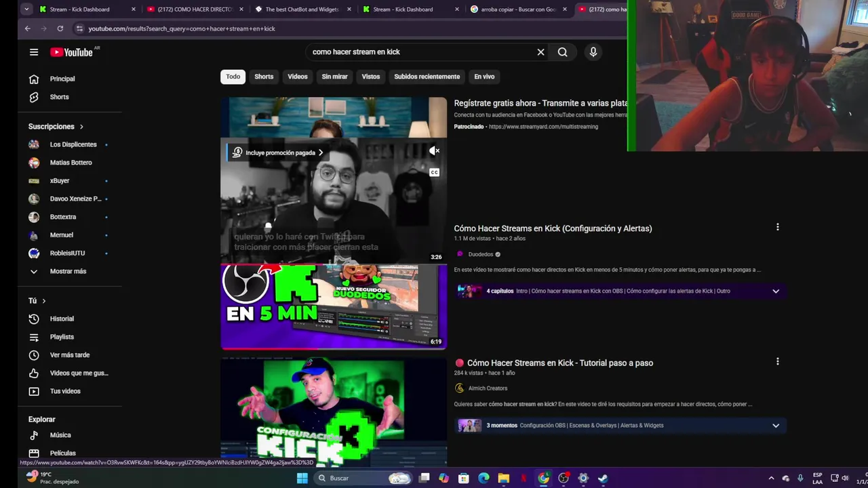Reload the page in Chrome
Viewport: 868px width, 488px height.
(x=60, y=28)
